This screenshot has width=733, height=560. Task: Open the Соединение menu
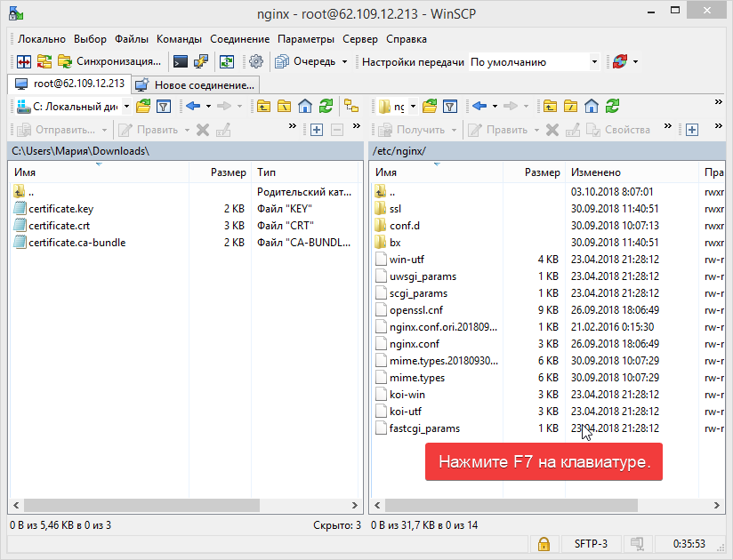240,39
